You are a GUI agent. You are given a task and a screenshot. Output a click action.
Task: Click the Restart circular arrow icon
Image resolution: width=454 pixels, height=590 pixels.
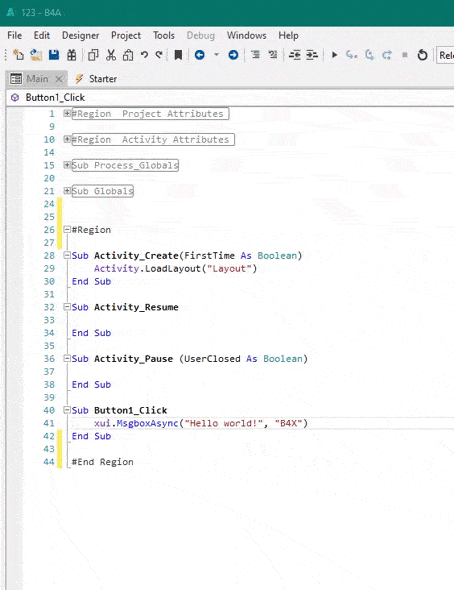(x=422, y=55)
